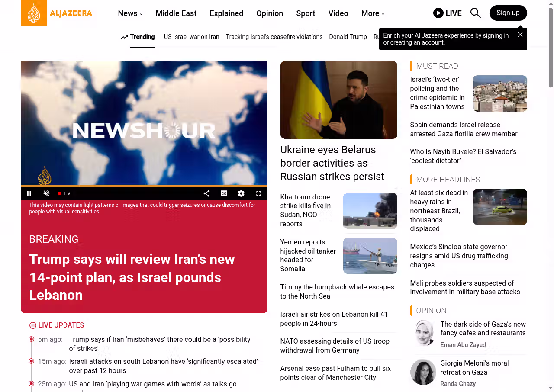The width and height of the screenshot is (554, 392).
Task: Dismiss the sign-in tooltip
Action: coord(520,35)
